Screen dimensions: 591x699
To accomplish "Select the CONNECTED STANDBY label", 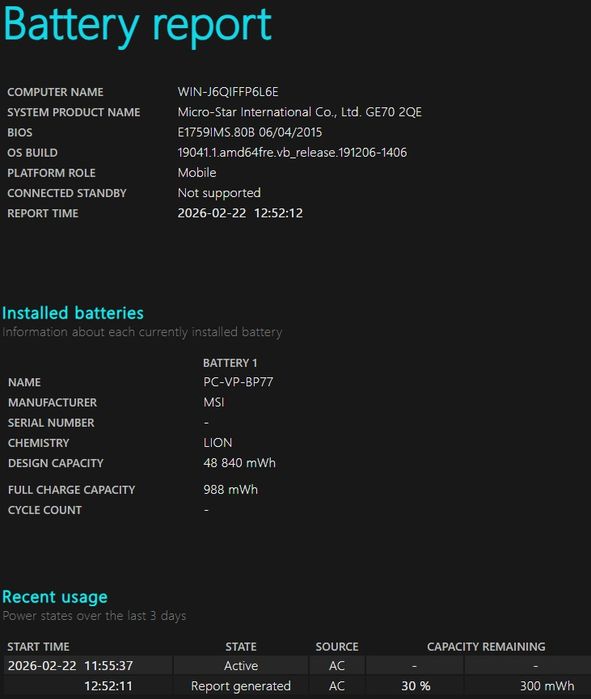I will 67,193.
